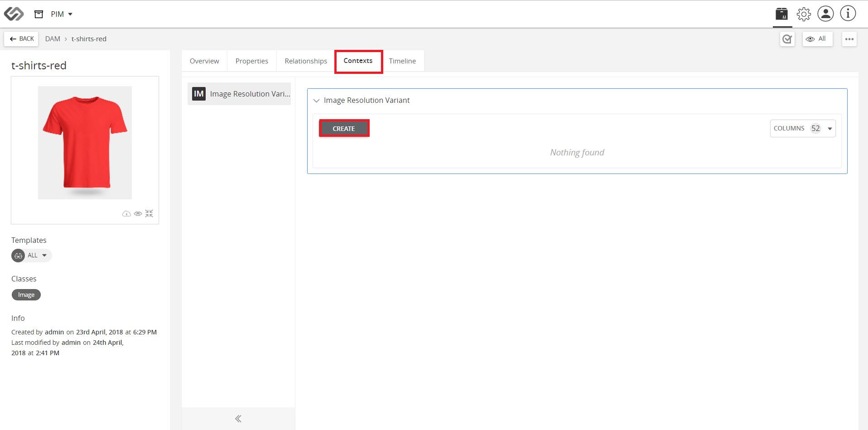Select Image Resolution Vari... context item
This screenshot has width=868, height=430.
[239, 94]
